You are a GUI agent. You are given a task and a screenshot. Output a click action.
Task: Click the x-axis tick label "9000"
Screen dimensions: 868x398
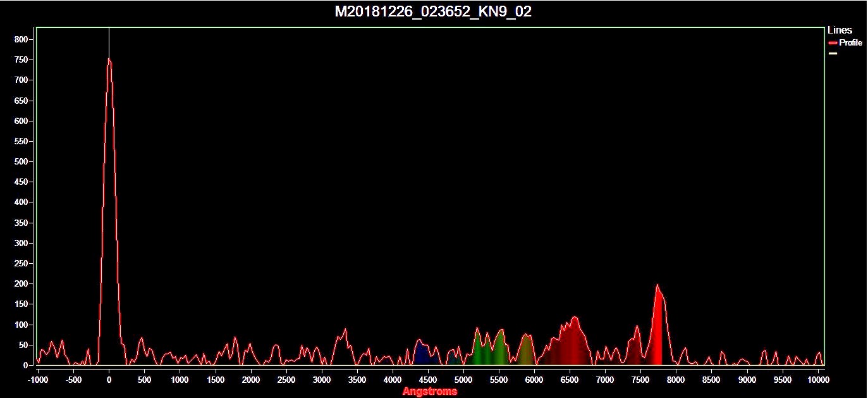click(747, 380)
